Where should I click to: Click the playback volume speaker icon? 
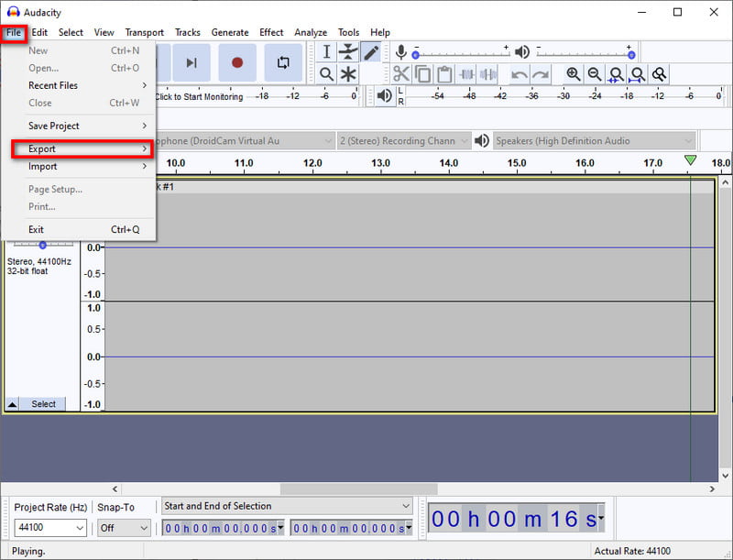click(x=522, y=52)
